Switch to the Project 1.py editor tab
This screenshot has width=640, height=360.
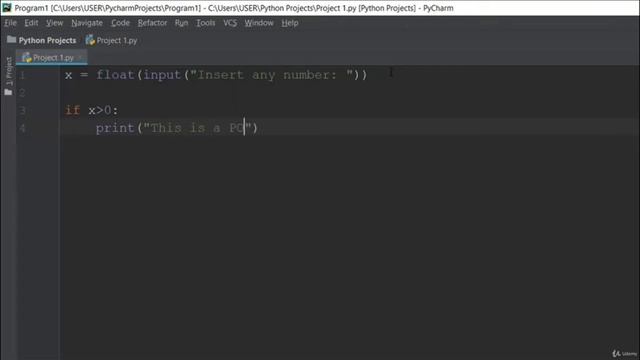[x=51, y=58]
